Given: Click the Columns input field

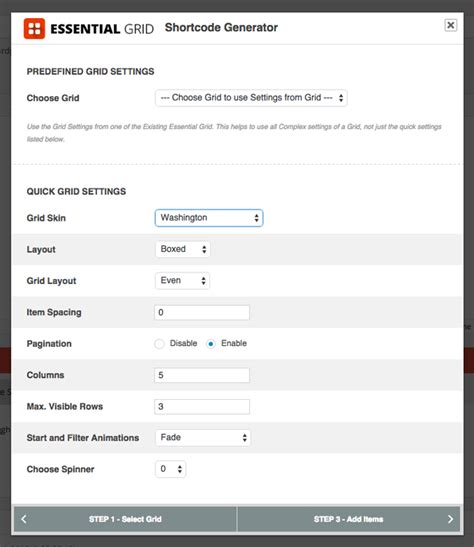Looking at the screenshot, I should coord(202,375).
